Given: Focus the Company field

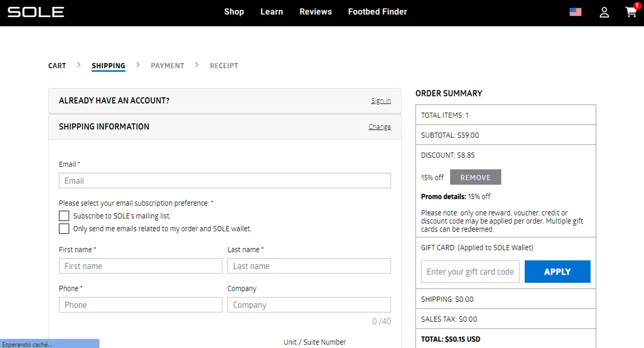Looking at the screenshot, I should click(309, 305).
